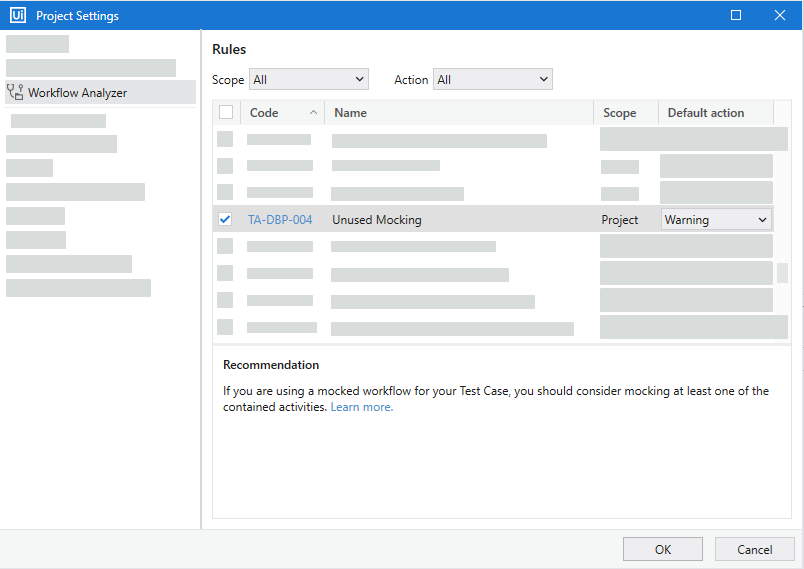804x569 pixels.
Task: Select the Unused Mocking rule row
Action: pos(460,220)
